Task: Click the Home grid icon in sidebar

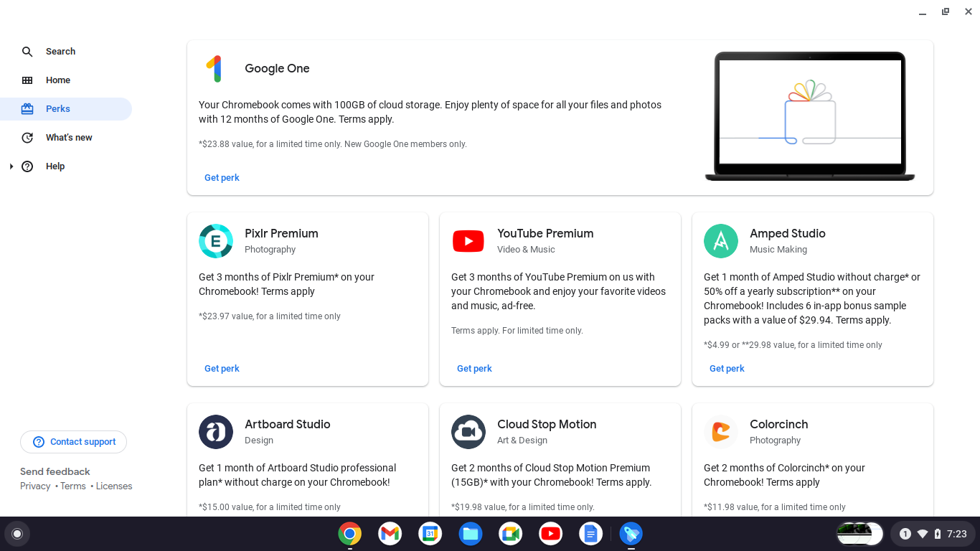Action: click(27, 80)
